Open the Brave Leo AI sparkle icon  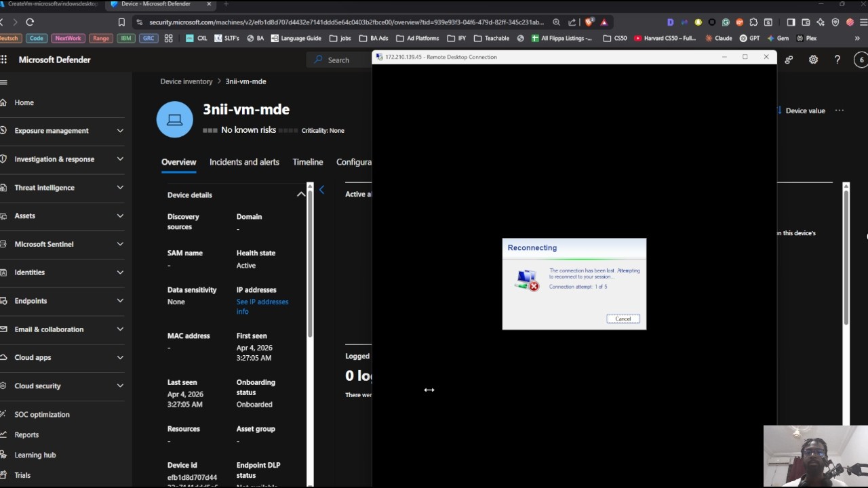click(821, 22)
